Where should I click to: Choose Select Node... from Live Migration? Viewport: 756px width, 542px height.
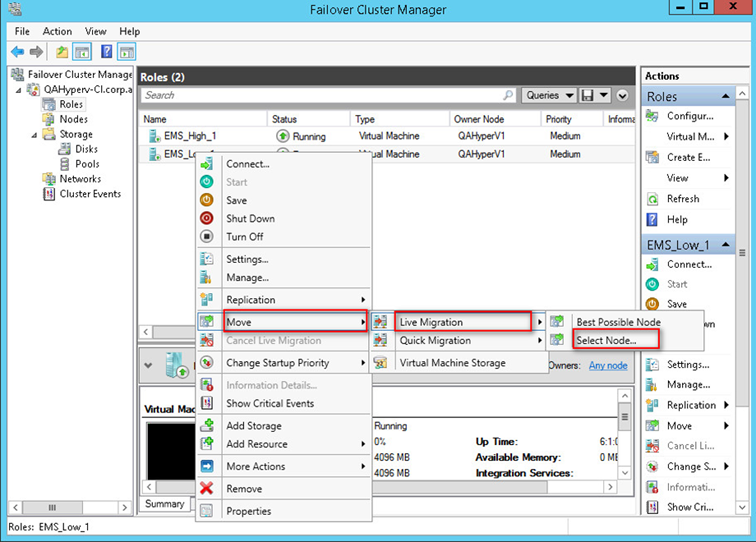(618, 340)
